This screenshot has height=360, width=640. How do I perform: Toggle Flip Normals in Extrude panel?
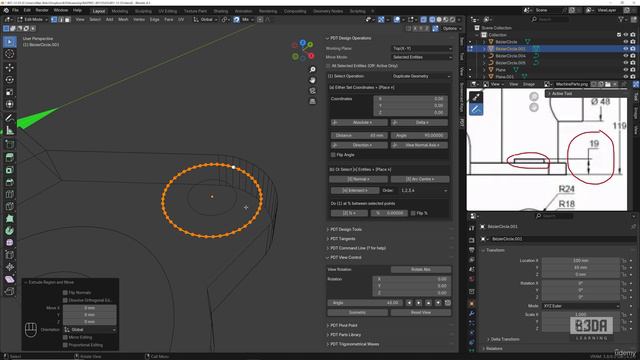point(65,293)
